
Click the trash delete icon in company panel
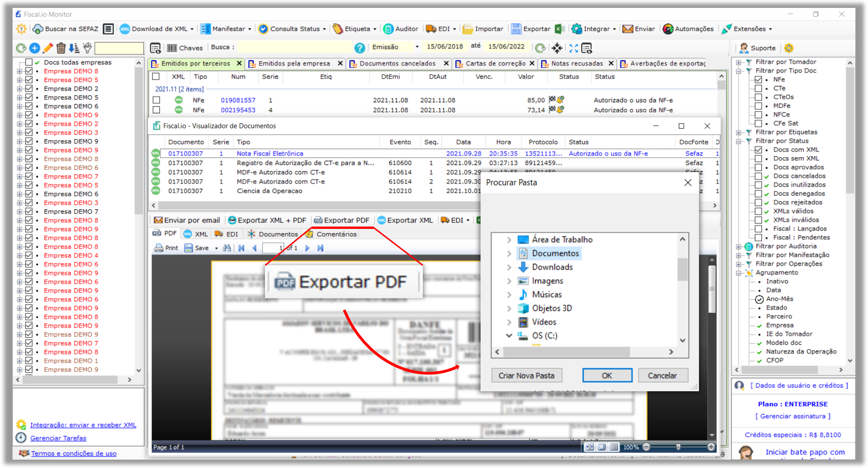tap(61, 48)
